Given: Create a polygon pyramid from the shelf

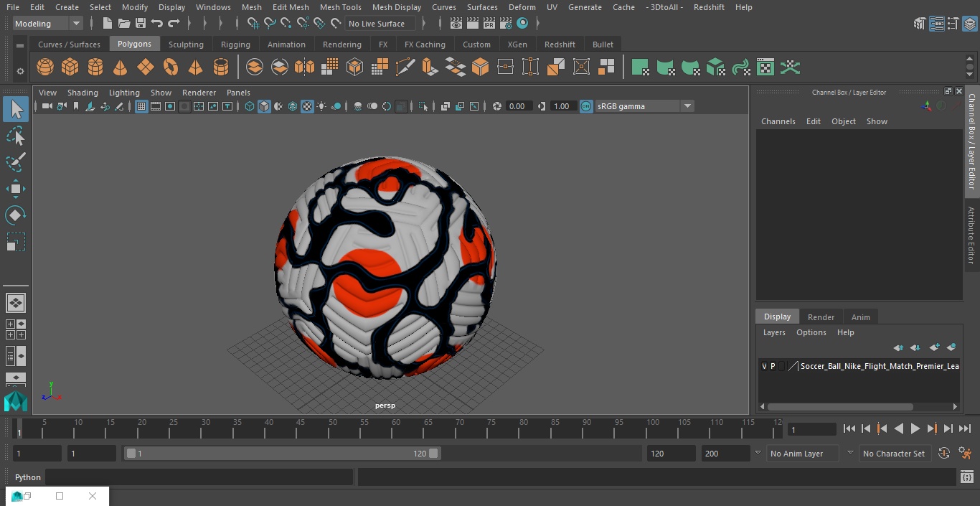Looking at the screenshot, I should coord(195,67).
